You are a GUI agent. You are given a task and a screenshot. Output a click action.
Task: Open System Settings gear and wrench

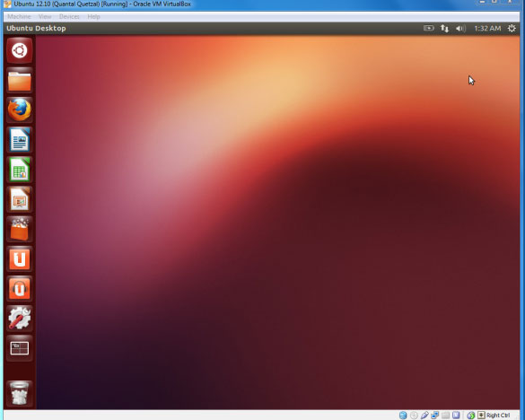[20, 319]
